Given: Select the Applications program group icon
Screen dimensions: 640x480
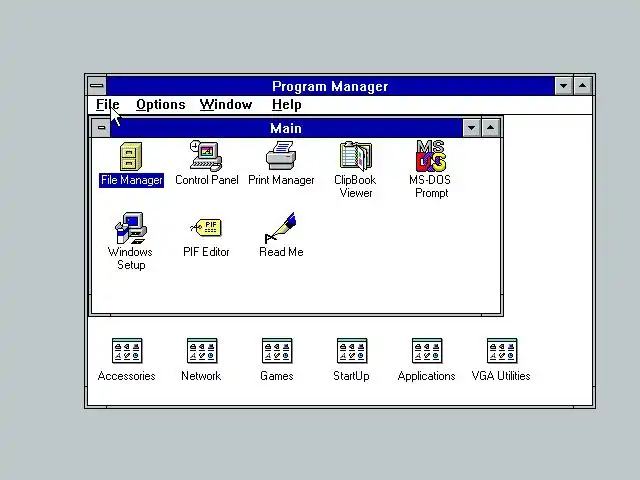Looking at the screenshot, I should point(427,351).
